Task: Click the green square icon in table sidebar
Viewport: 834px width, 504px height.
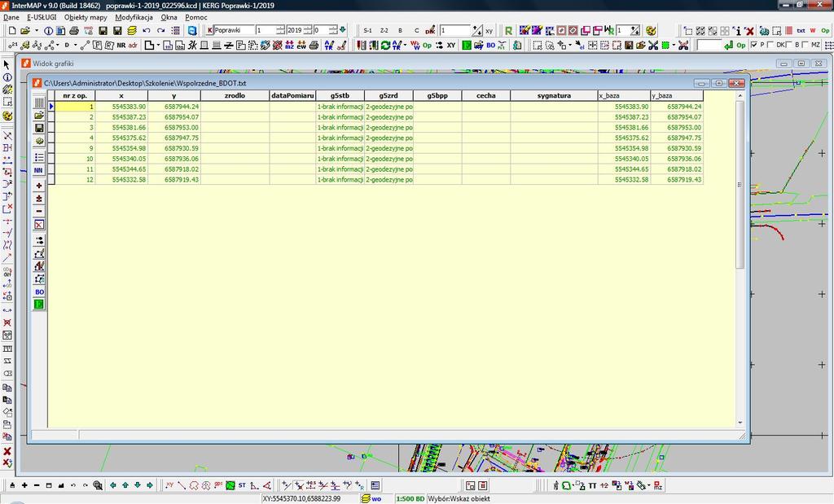Action: pyautogui.click(x=39, y=304)
